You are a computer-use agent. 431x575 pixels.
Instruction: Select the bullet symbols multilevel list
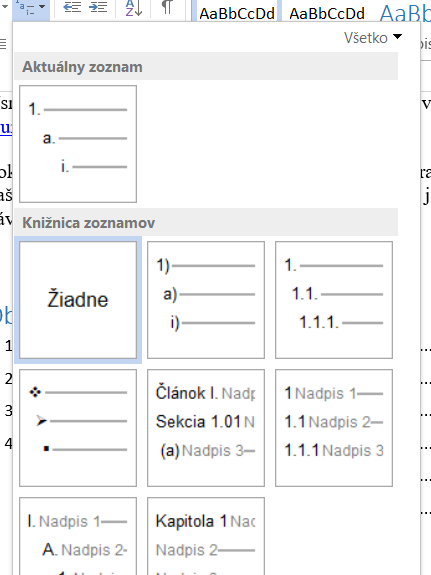tap(78, 428)
